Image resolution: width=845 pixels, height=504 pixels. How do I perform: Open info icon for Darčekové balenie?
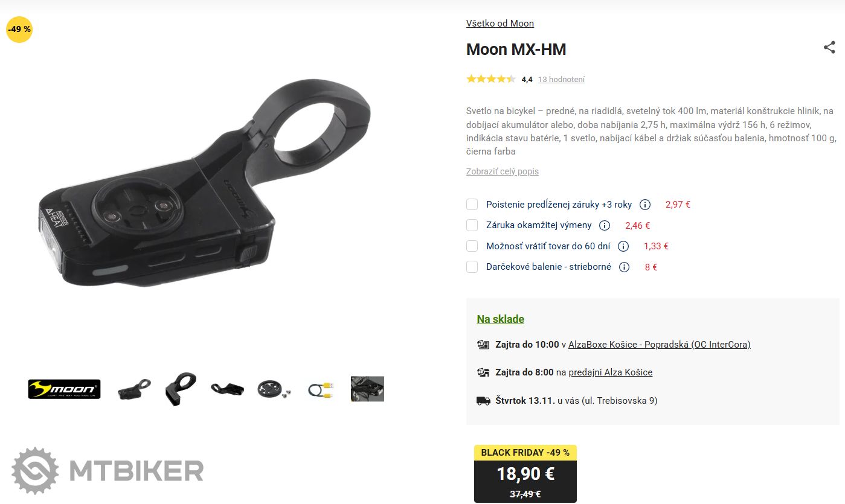coord(625,267)
